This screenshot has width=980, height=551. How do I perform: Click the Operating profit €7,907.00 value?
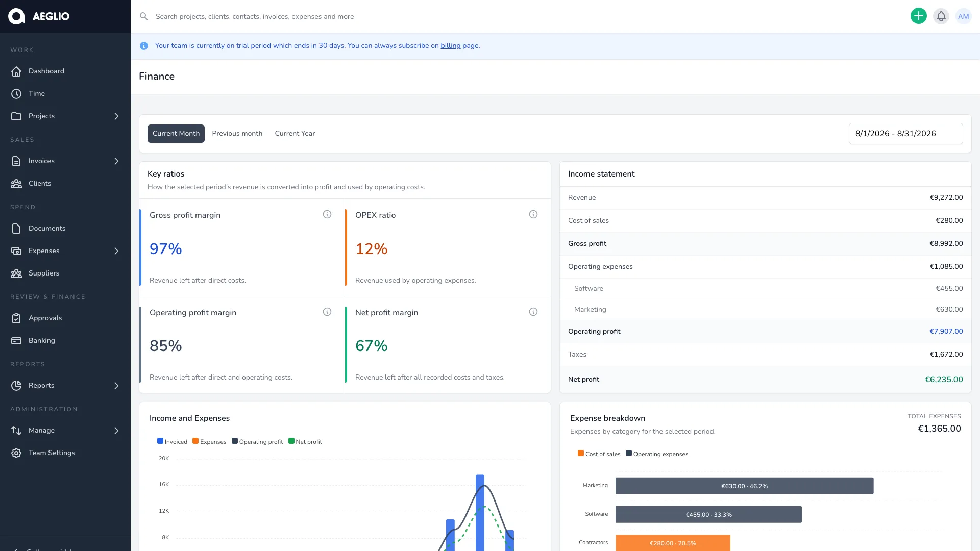tap(946, 332)
